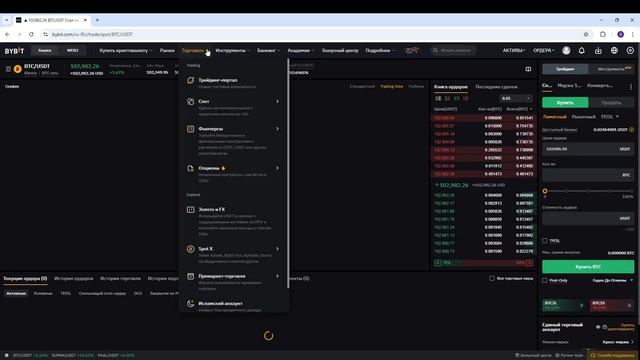
Task: Expand the Премаркет-торговля submenu arrow
Action: point(278,276)
